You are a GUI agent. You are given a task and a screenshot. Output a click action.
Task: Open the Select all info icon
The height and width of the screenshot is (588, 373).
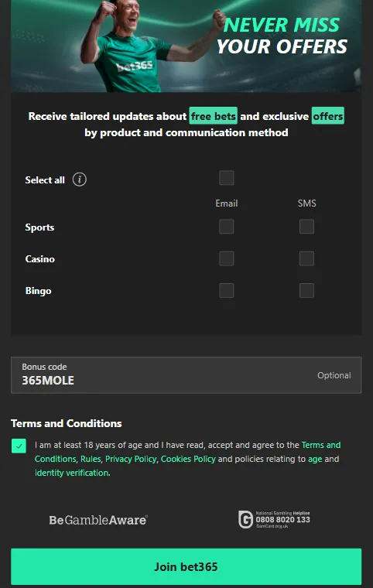tap(79, 179)
